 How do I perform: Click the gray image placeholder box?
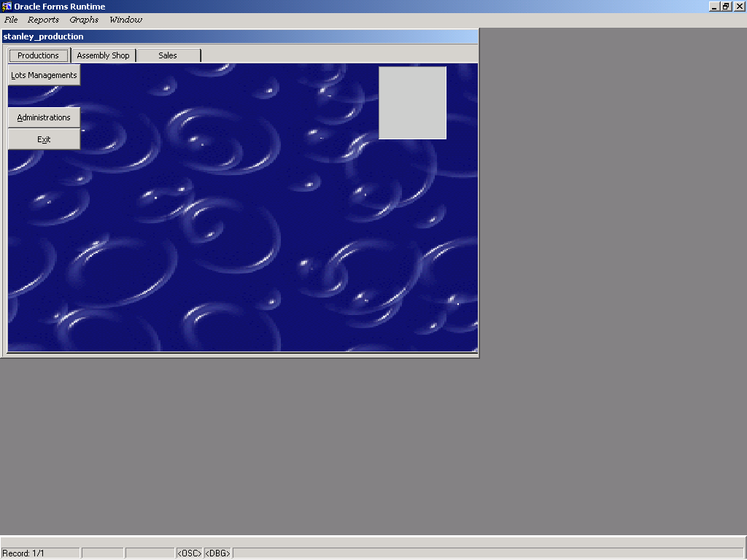tap(412, 103)
